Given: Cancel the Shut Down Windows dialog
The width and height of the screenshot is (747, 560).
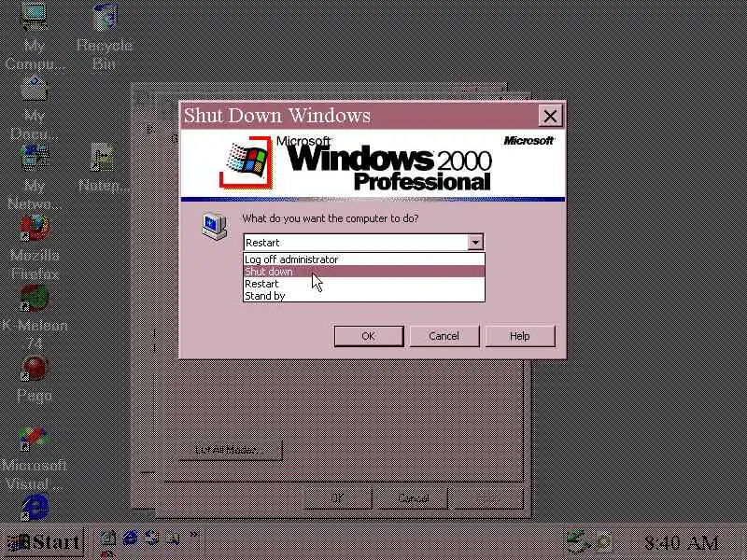Looking at the screenshot, I should (x=444, y=336).
